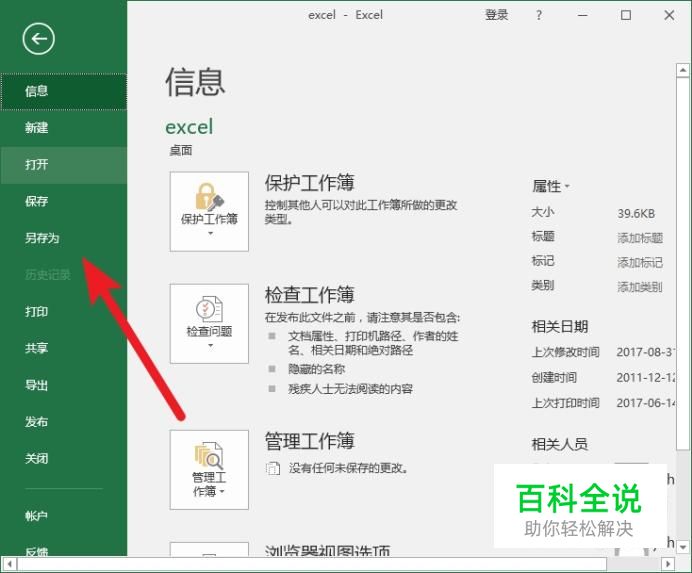Click the vertical scrollbar up arrow
The height and width of the screenshot is (573, 692).
coord(683,70)
